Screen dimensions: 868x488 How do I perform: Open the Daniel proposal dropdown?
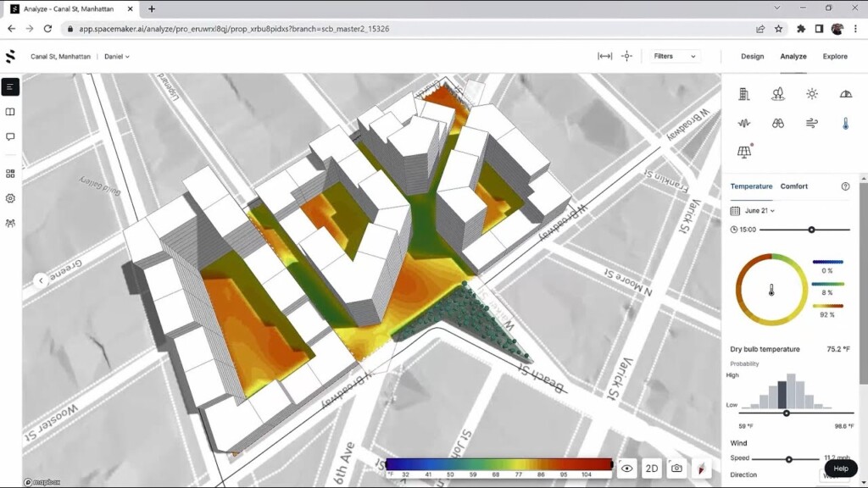click(x=117, y=57)
